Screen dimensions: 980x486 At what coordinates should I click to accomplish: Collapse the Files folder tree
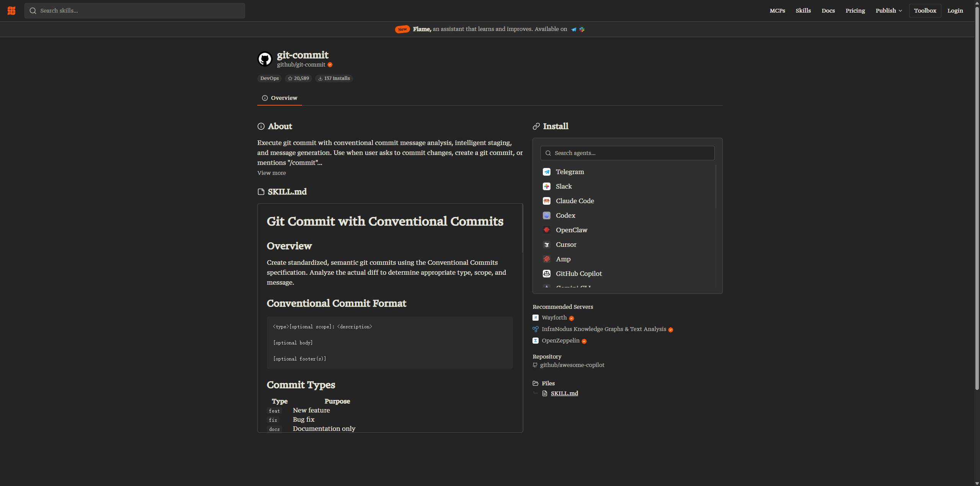click(544, 383)
